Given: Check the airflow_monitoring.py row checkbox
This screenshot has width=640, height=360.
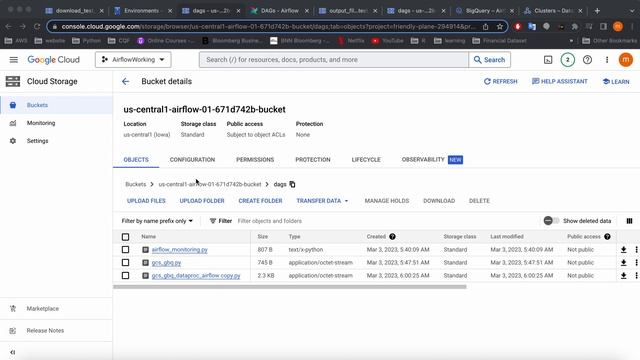Looking at the screenshot, I should pos(125,249).
